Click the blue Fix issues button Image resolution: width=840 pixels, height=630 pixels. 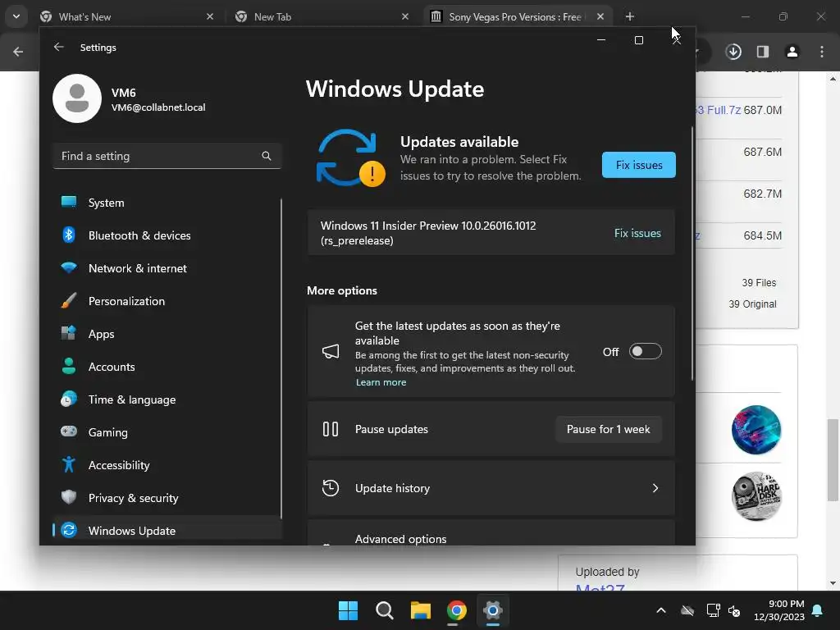639,165
